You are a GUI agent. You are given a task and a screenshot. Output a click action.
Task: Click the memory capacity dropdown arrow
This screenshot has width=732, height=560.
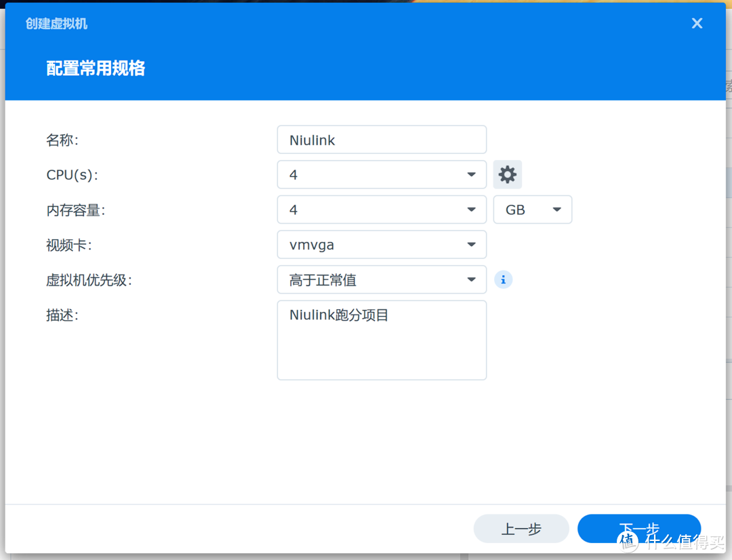[472, 209]
